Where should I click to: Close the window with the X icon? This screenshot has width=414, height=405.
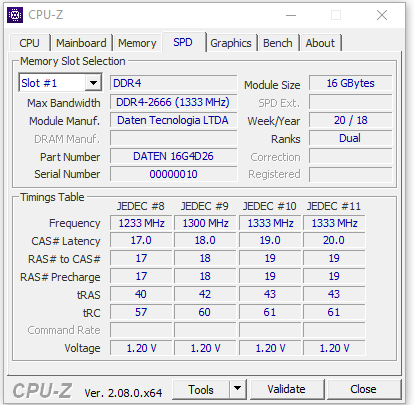coord(382,15)
